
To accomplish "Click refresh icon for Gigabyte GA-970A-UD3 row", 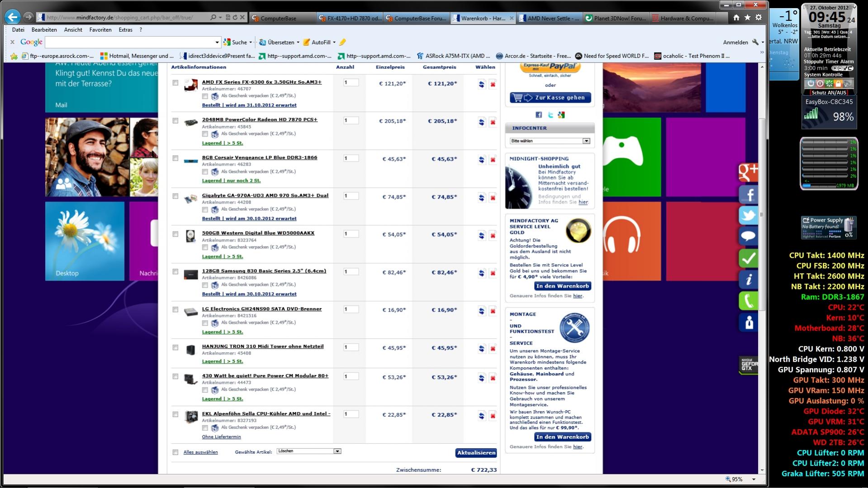I will click(481, 198).
